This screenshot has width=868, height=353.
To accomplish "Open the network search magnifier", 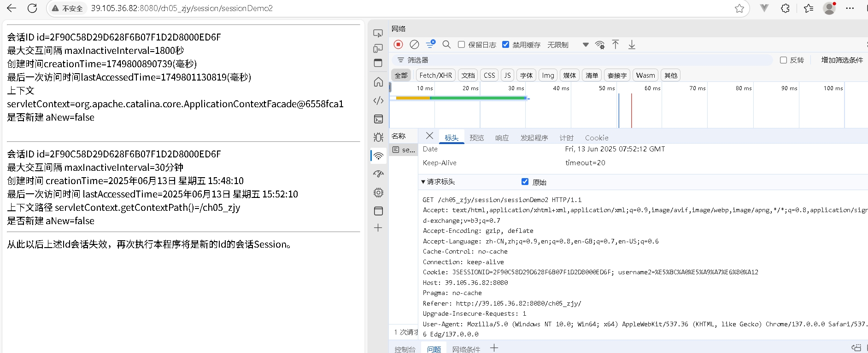I will (x=446, y=45).
